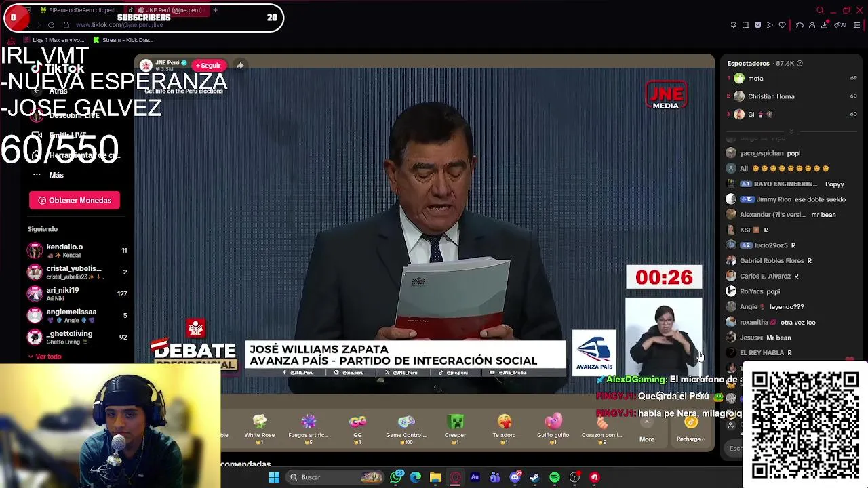Open the browser search magnifier icon
The image size is (868, 488).
[820, 10]
